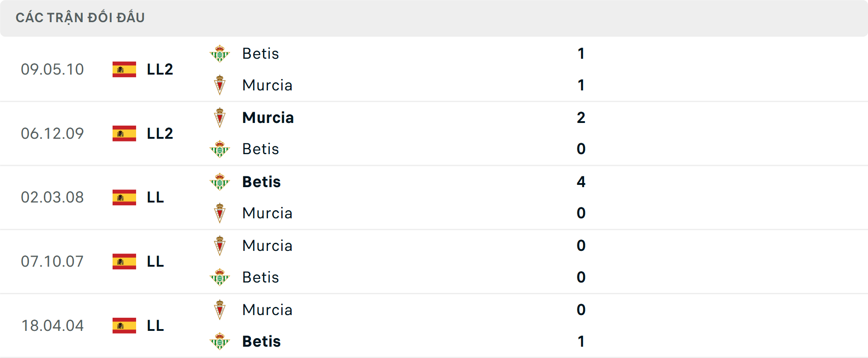This screenshot has height=358, width=868.
Task: Click Murcia crest in 09.05.10 match
Action: coord(220,85)
